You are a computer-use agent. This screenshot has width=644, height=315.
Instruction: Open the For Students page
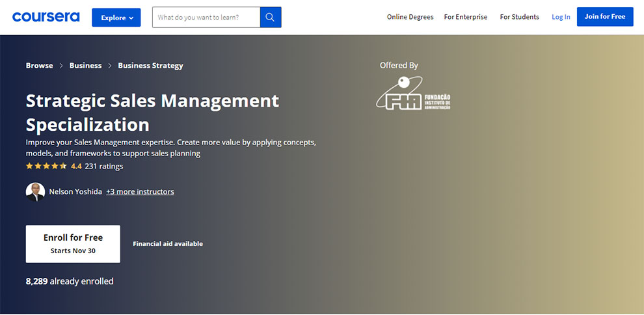point(519,17)
